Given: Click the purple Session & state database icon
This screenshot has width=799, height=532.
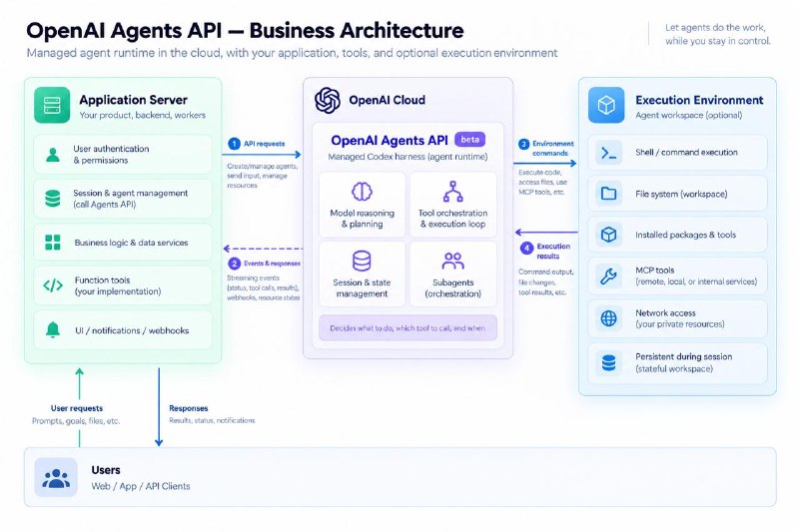Looking at the screenshot, I should (362, 262).
